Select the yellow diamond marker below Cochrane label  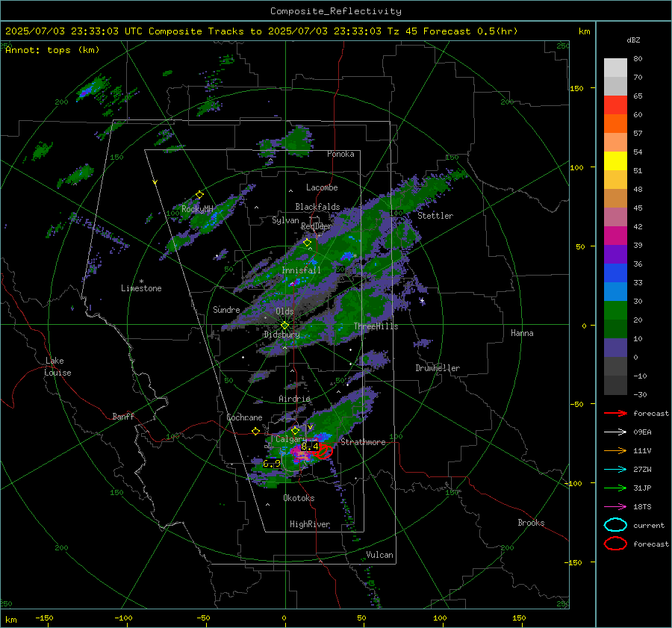coord(256,432)
